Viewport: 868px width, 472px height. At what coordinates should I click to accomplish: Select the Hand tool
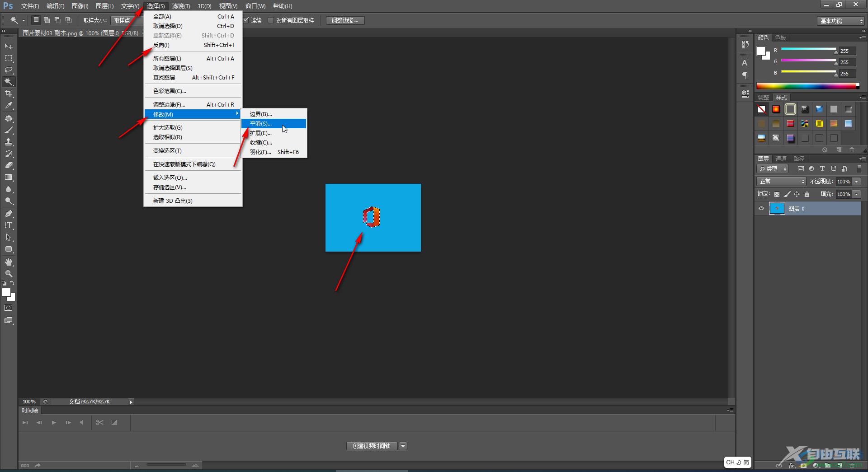point(9,262)
